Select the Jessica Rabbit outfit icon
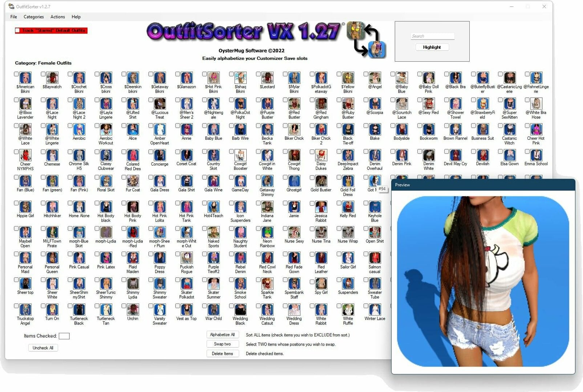This screenshot has height=392, width=583. (321, 207)
